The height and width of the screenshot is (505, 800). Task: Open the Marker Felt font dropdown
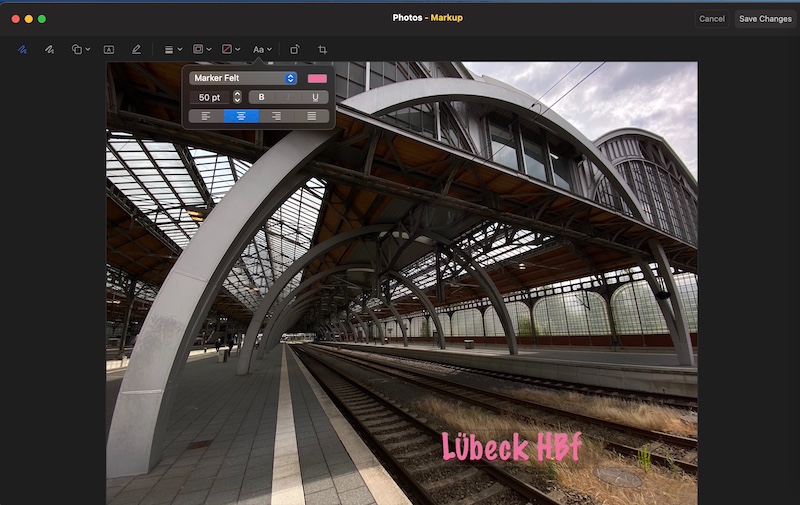(x=243, y=78)
